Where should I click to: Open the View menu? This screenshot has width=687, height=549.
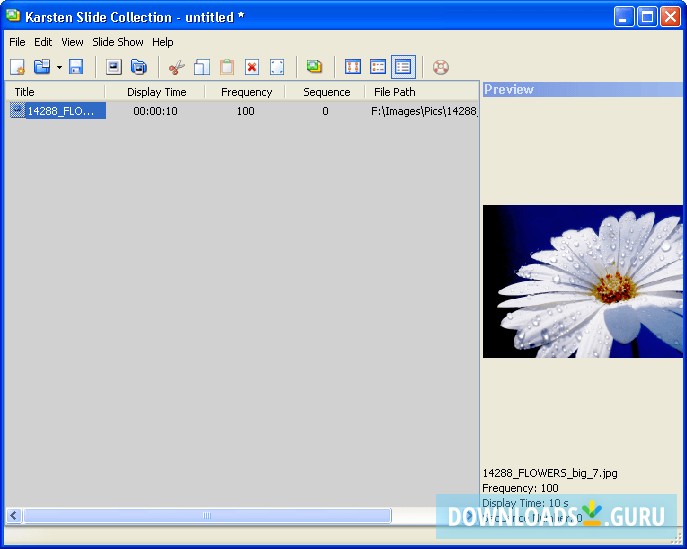(72, 42)
